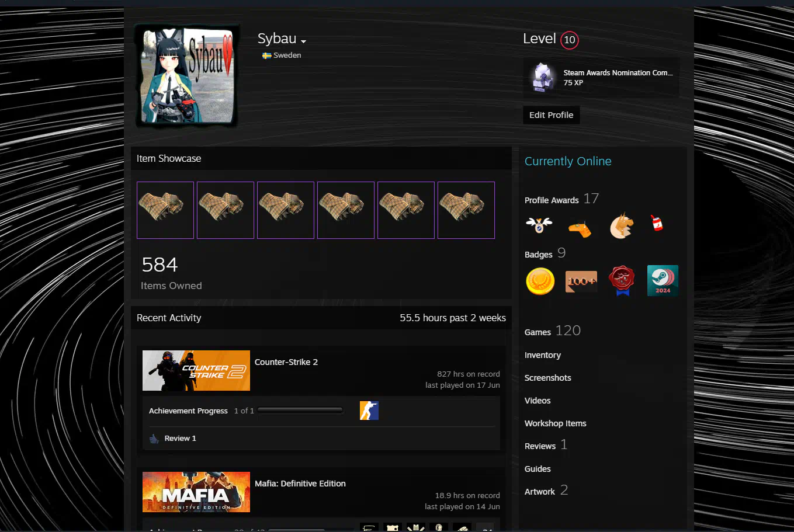Go to Videos
794x532 pixels.
click(538, 401)
